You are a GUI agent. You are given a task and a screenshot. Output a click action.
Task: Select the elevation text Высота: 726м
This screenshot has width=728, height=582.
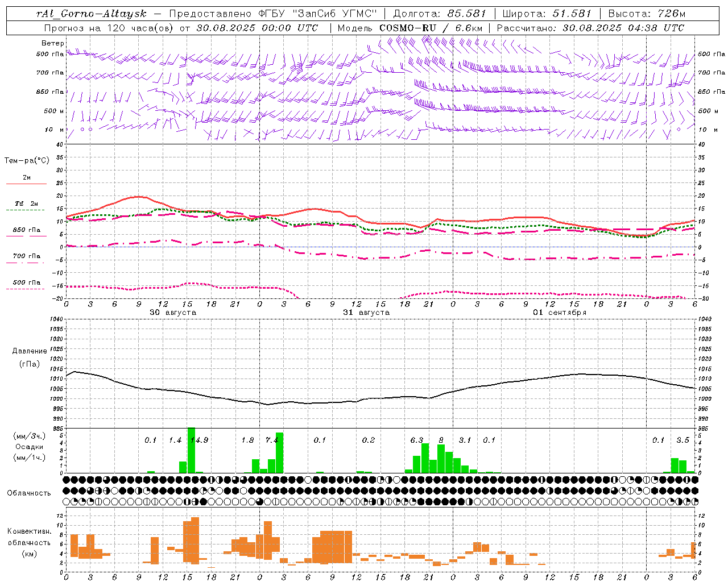pyautogui.click(x=647, y=14)
